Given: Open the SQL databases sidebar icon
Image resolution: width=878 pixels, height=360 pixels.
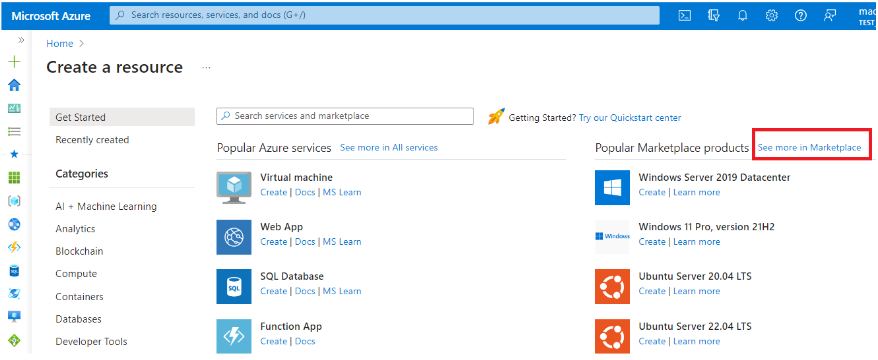Looking at the screenshot, I should pyautogui.click(x=15, y=271).
